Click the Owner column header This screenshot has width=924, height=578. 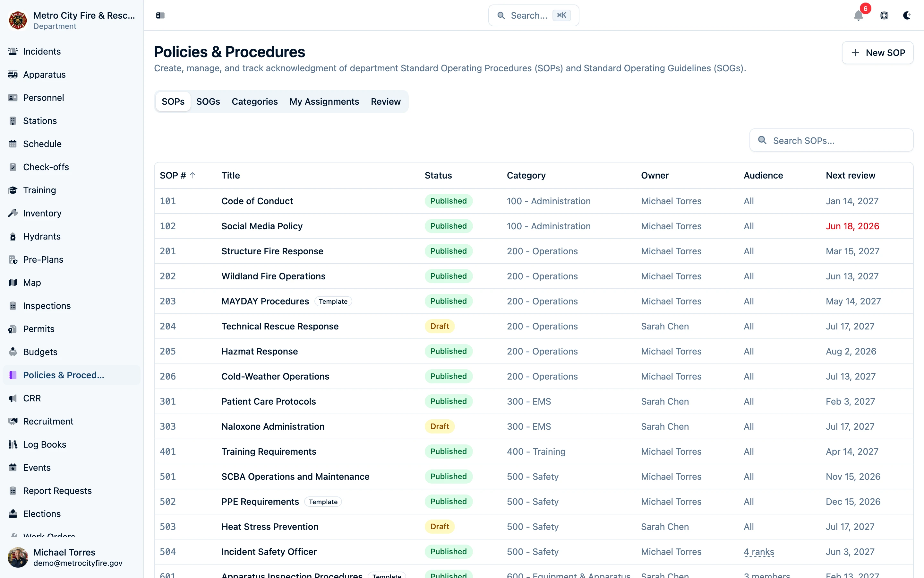coord(654,175)
